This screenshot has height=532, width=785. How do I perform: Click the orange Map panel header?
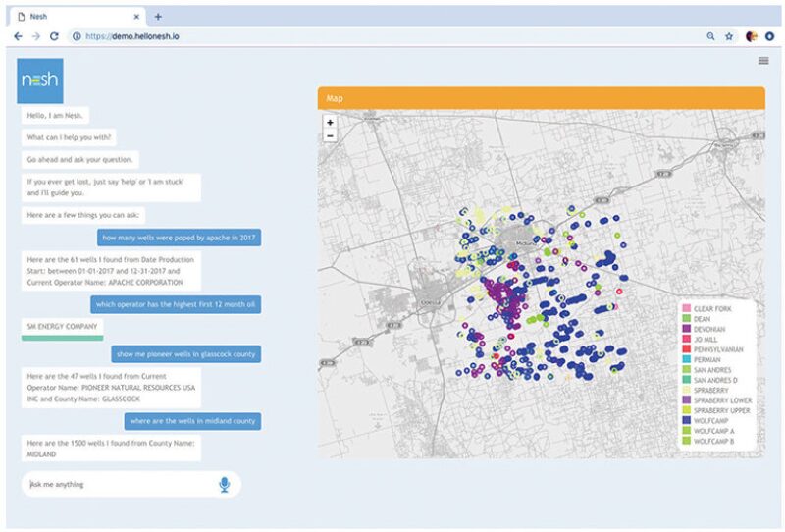541,98
